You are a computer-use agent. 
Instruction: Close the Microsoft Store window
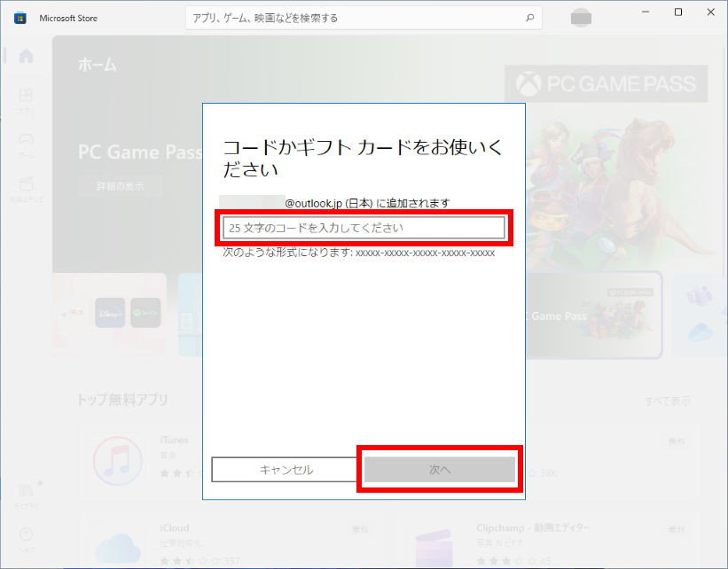[x=710, y=12]
